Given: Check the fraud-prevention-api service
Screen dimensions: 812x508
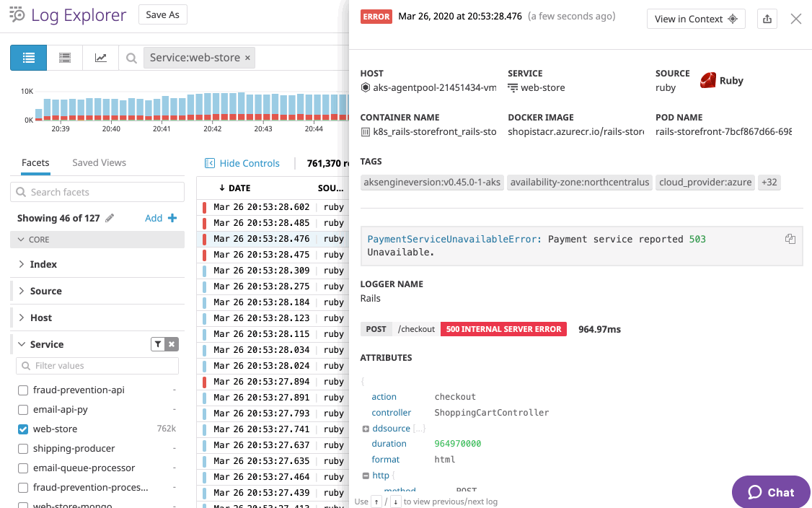Looking at the screenshot, I should (23, 390).
